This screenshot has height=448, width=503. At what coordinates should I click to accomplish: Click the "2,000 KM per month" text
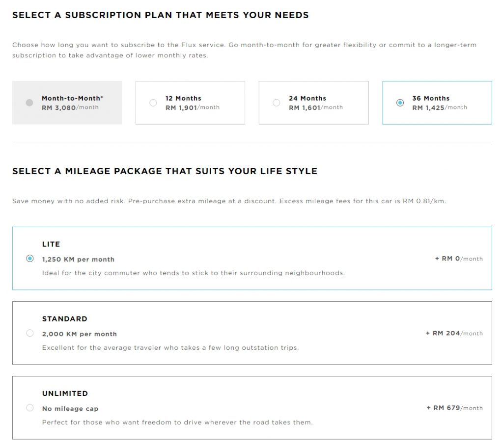pyautogui.click(x=80, y=334)
